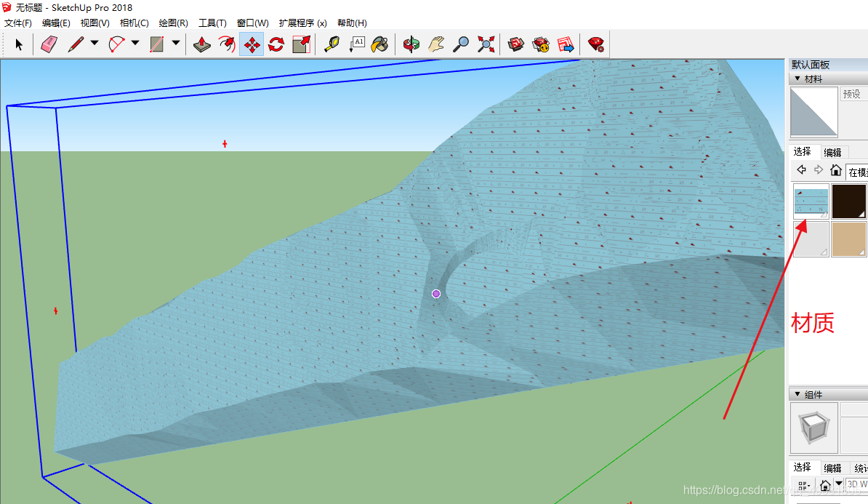Select the Move tool
This screenshot has width=868, height=504.
click(252, 44)
